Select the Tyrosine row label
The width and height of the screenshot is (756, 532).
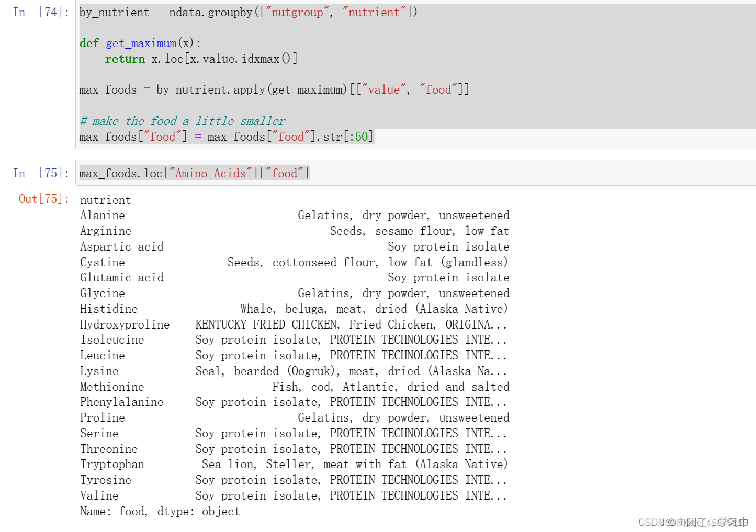coord(106,480)
